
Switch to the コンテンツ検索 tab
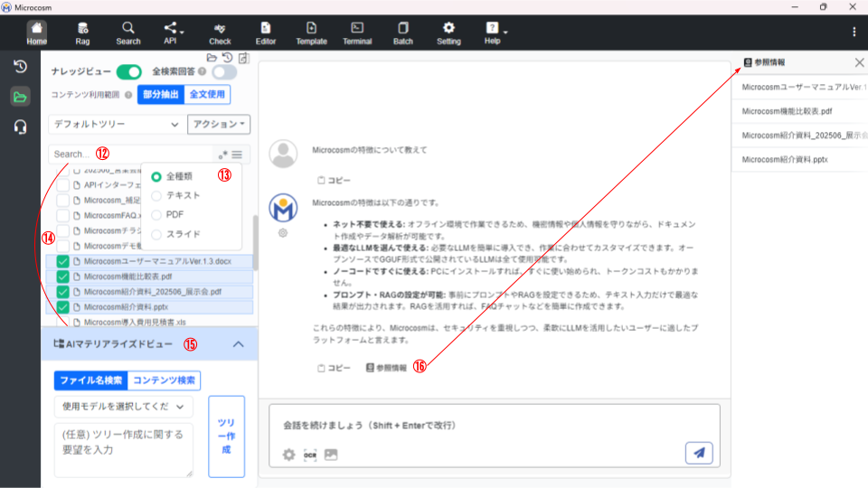[164, 380]
